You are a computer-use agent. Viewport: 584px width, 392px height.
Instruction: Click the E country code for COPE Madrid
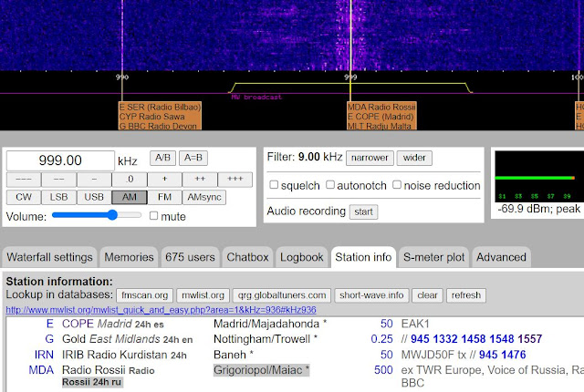50,324
